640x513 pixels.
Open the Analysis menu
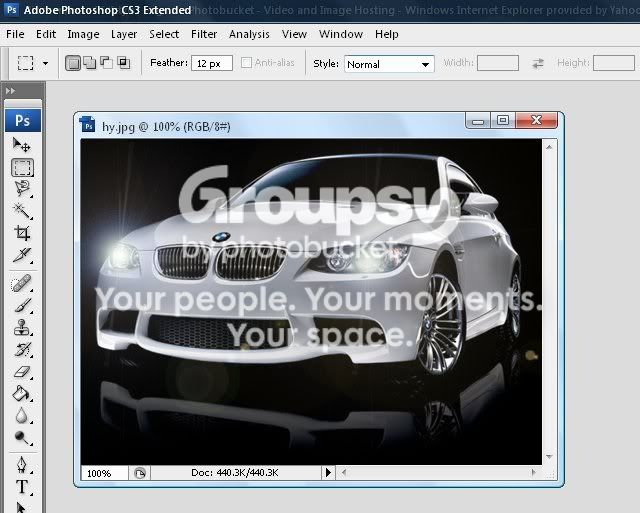pyautogui.click(x=249, y=34)
